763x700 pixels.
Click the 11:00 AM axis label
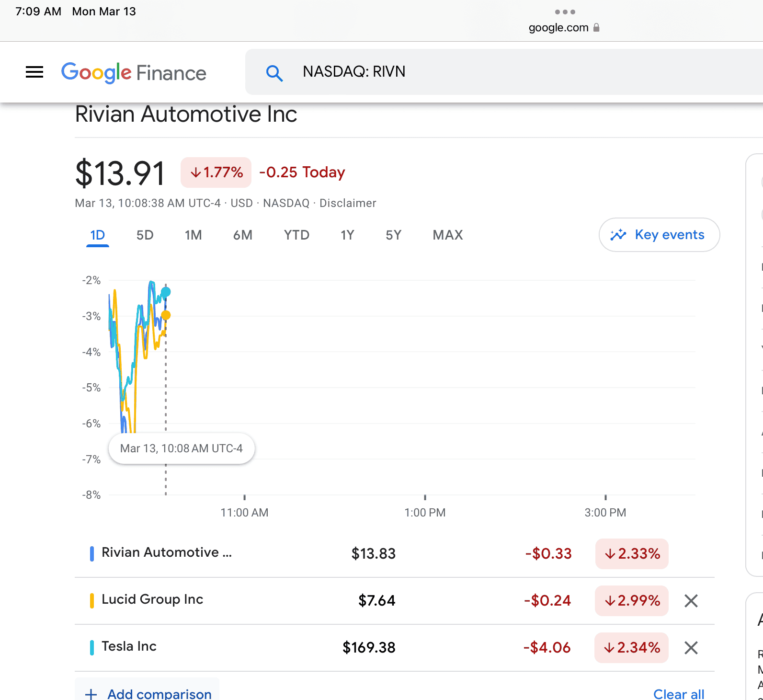[x=244, y=513]
